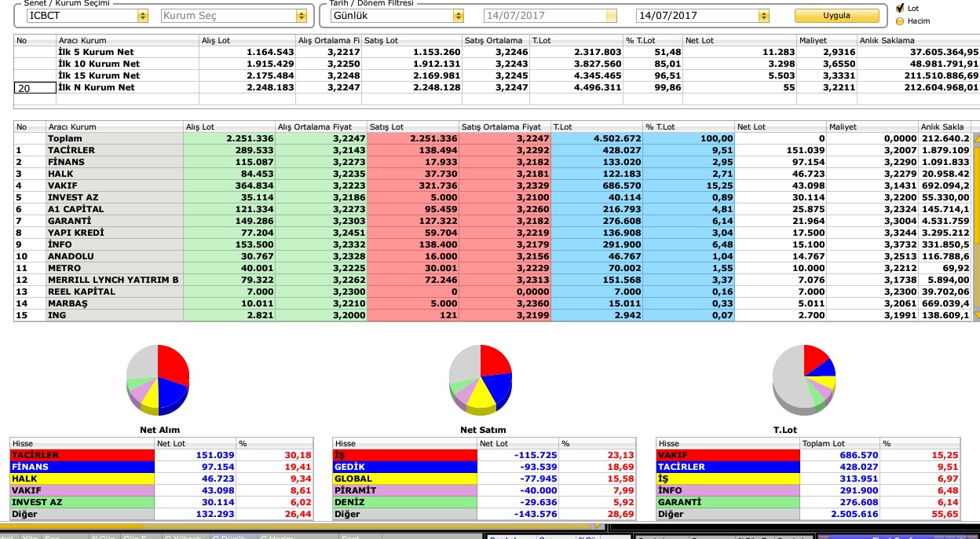Click red TACİRLER swatch in Net Alım legend
Screen dimensions: 980x539
tap(82, 455)
